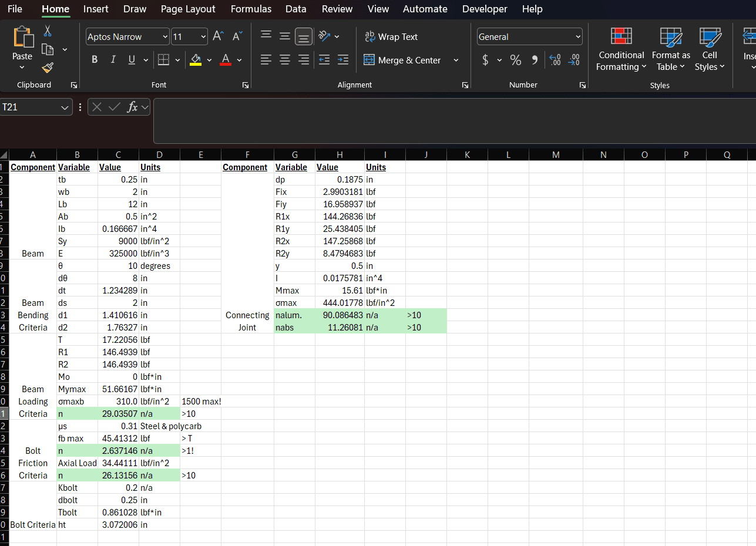The width and height of the screenshot is (756, 546).
Task: Open the File tab
Action: pos(15,9)
